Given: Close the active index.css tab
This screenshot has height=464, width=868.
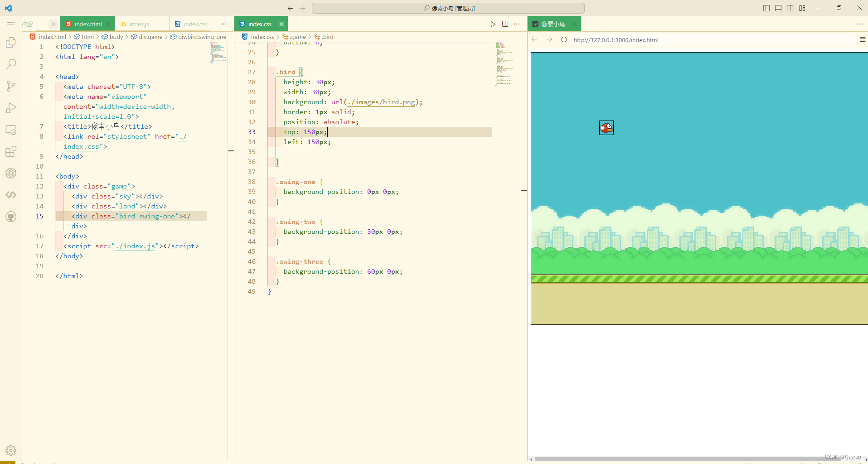Looking at the screenshot, I should click(x=281, y=24).
